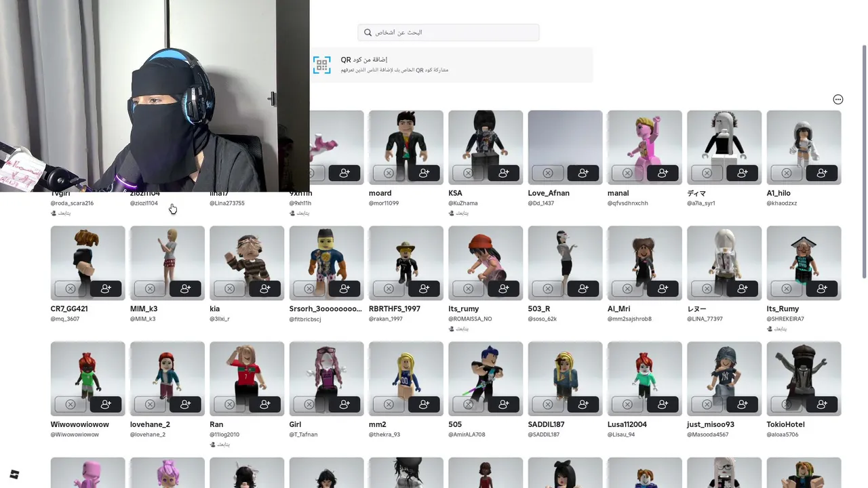Image resolution: width=868 pixels, height=488 pixels.
Task: Click the people search field
Action: coord(448,33)
